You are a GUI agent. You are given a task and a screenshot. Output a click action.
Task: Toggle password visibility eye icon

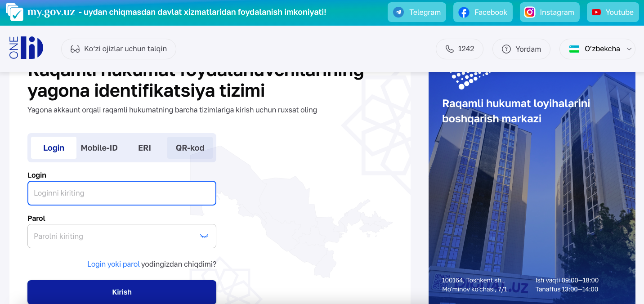click(204, 236)
